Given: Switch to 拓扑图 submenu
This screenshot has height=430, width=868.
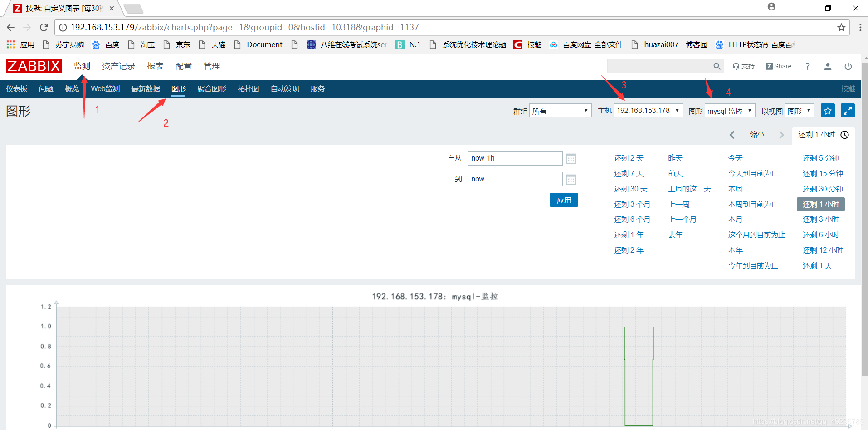Looking at the screenshot, I should point(249,89).
